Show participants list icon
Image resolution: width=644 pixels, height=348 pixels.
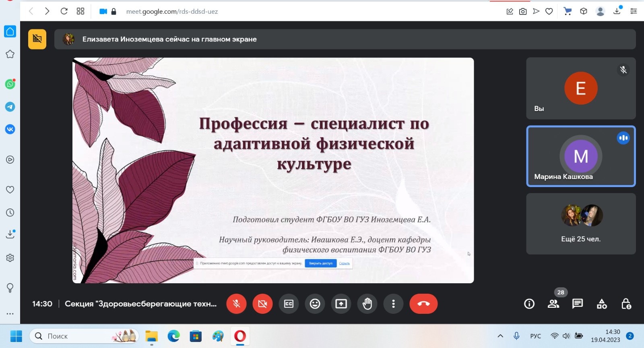[x=553, y=304]
